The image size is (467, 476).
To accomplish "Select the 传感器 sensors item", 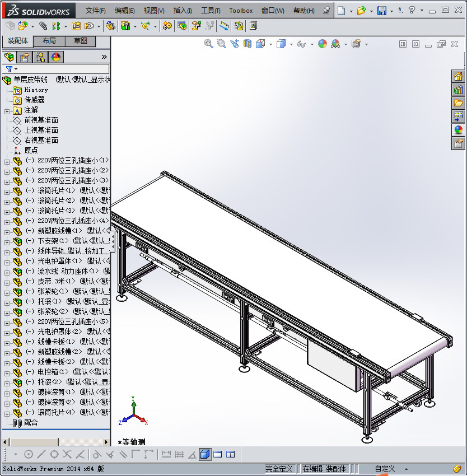I will click(34, 100).
